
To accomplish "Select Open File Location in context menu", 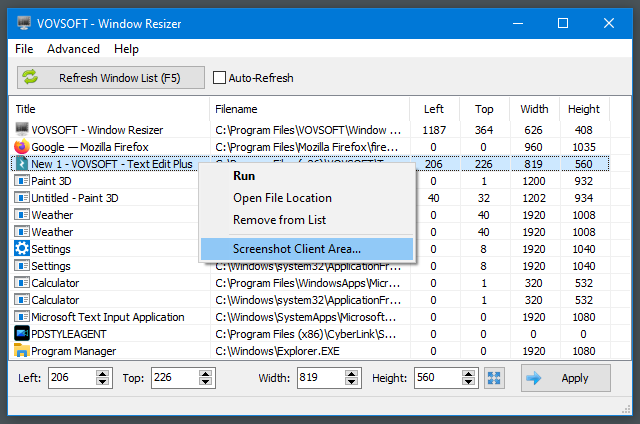I will tap(307, 198).
